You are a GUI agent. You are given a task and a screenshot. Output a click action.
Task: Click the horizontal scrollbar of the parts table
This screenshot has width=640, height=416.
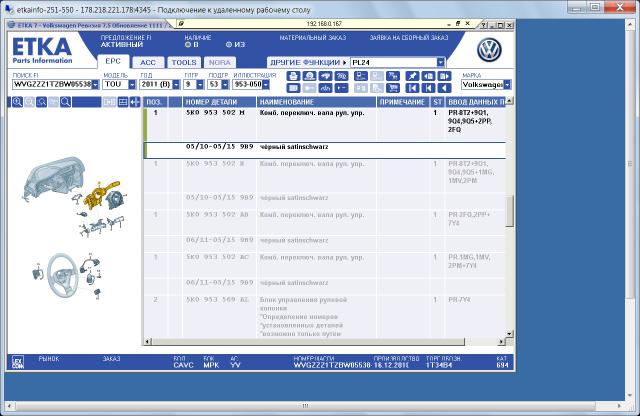(308, 341)
